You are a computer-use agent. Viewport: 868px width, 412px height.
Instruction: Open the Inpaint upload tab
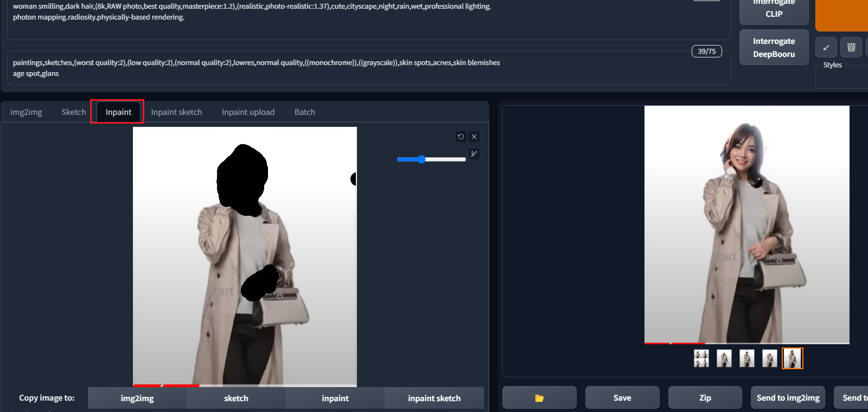pyautogui.click(x=248, y=112)
